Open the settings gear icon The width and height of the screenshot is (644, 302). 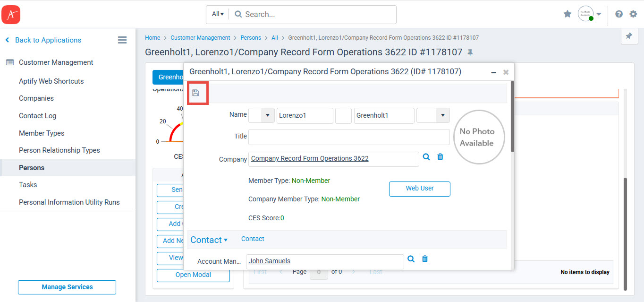coord(633,14)
